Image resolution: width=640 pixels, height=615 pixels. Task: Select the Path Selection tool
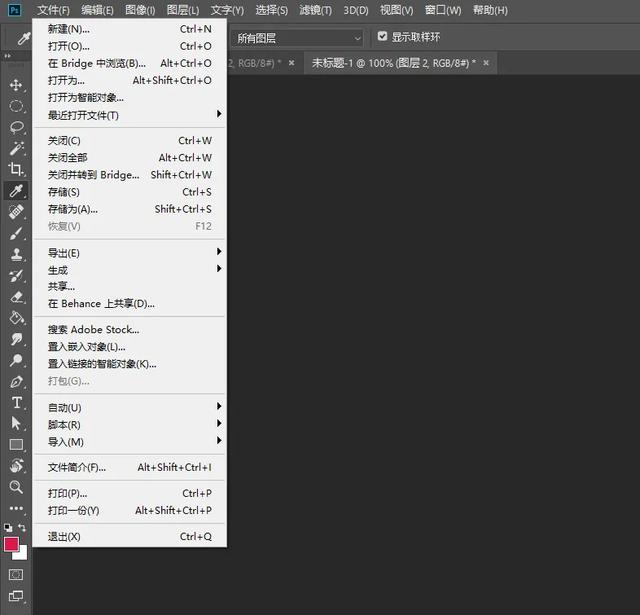[16, 423]
